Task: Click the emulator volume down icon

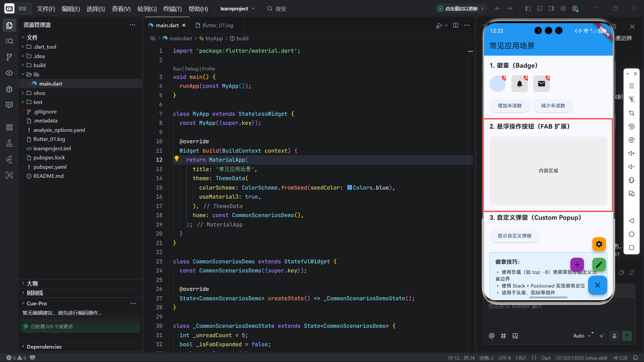Action: [x=632, y=167]
